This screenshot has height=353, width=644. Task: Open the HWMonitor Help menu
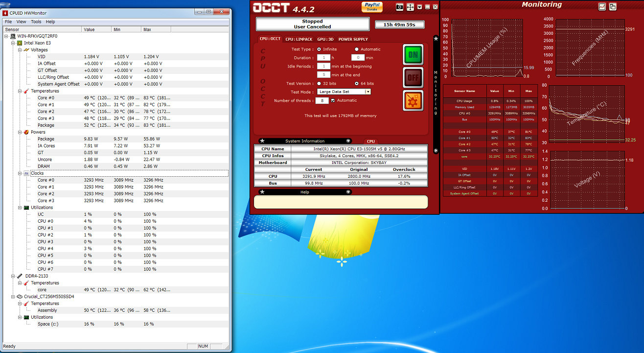(x=50, y=22)
